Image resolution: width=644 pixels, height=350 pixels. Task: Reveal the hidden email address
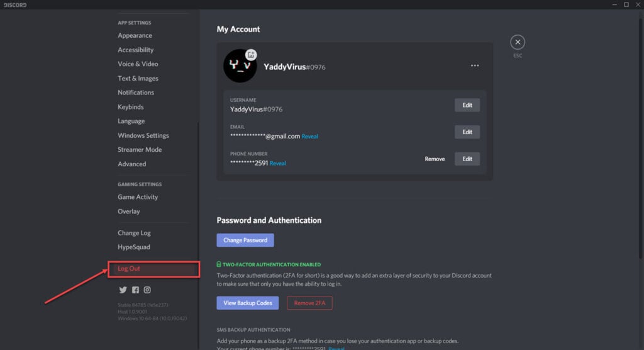(309, 136)
